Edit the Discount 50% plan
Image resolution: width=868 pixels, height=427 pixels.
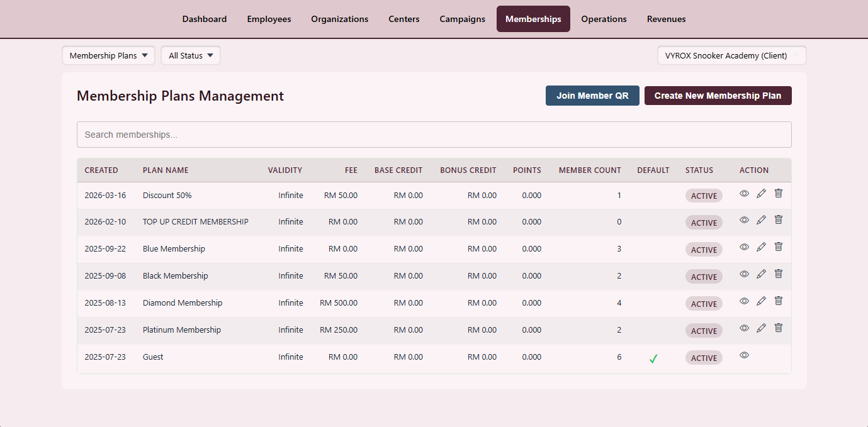[x=761, y=194]
